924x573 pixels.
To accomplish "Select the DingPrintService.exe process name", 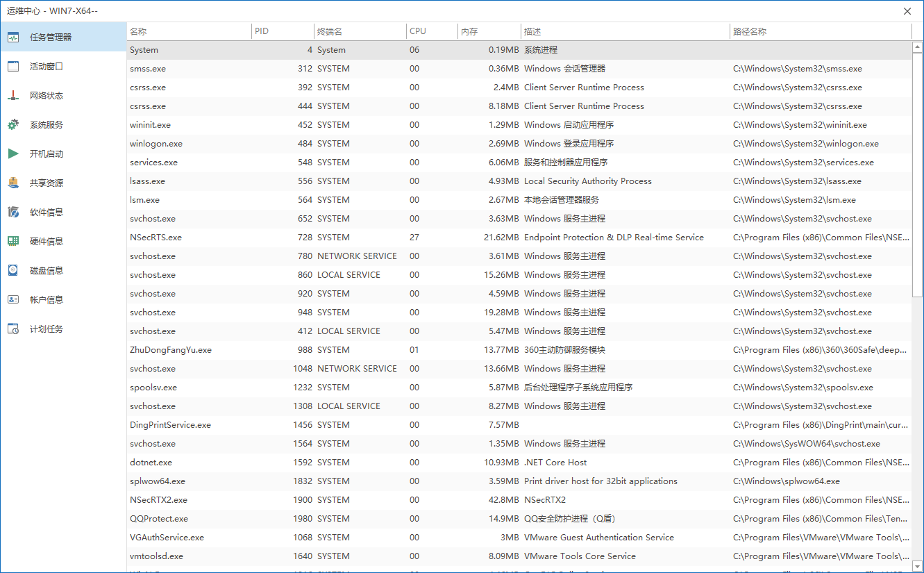I will point(170,425).
